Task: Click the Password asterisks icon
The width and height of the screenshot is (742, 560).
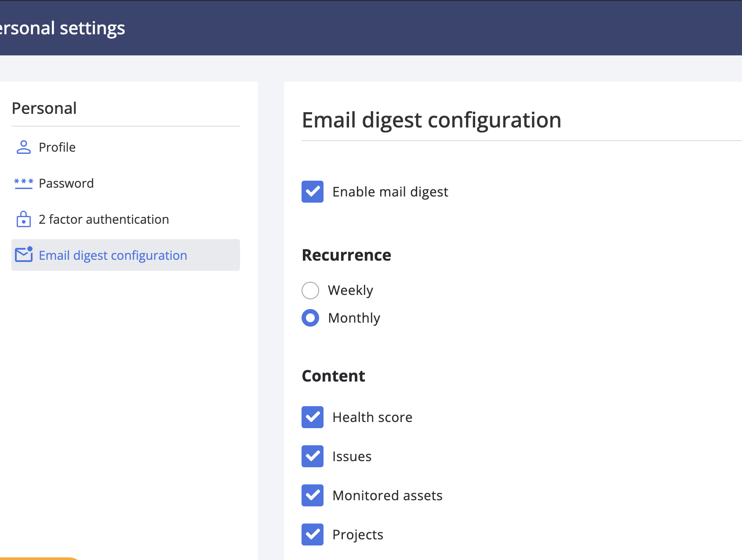Action: pos(24,183)
